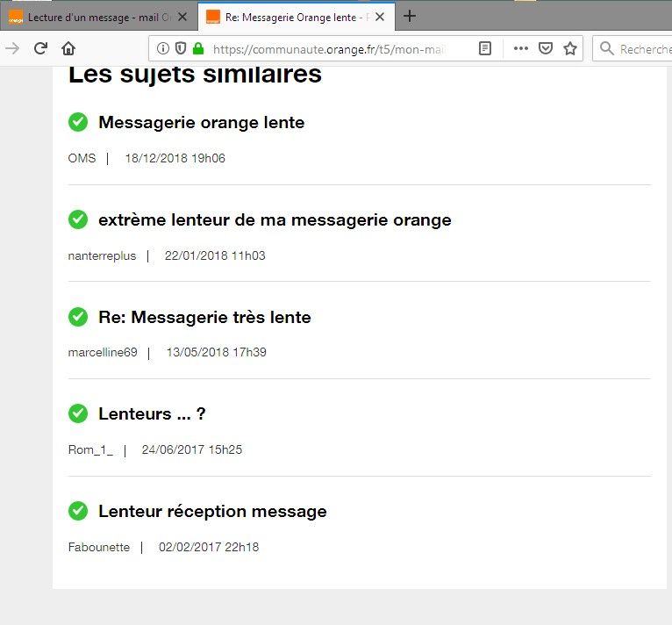Click date '13/05/2018 17h39'
672x625 pixels.
pos(217,352)
